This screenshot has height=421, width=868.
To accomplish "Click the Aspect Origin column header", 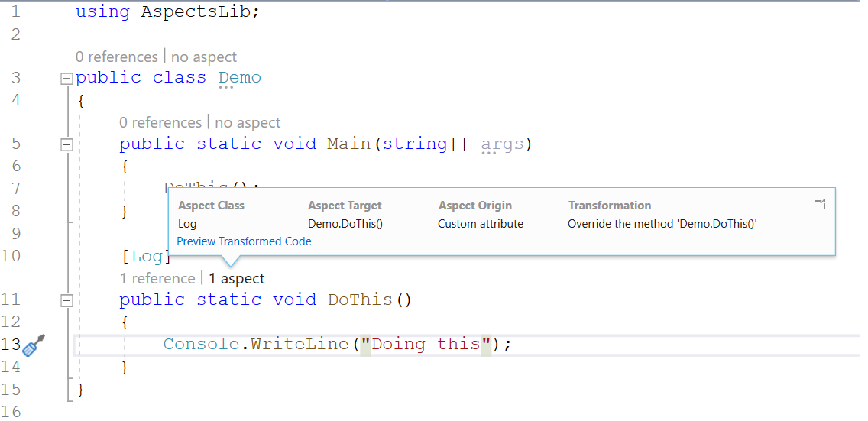I will tap(474, 206).
